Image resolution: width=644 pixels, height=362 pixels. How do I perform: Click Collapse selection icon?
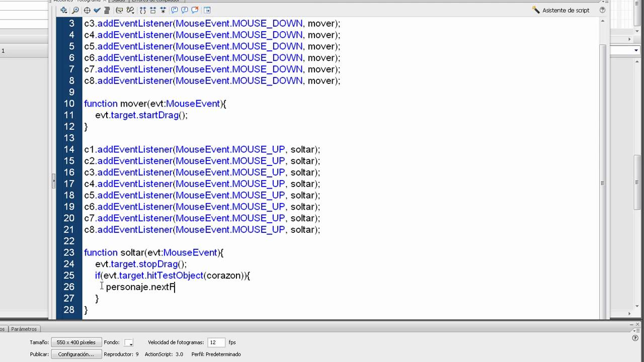click(x=153, y=10)
